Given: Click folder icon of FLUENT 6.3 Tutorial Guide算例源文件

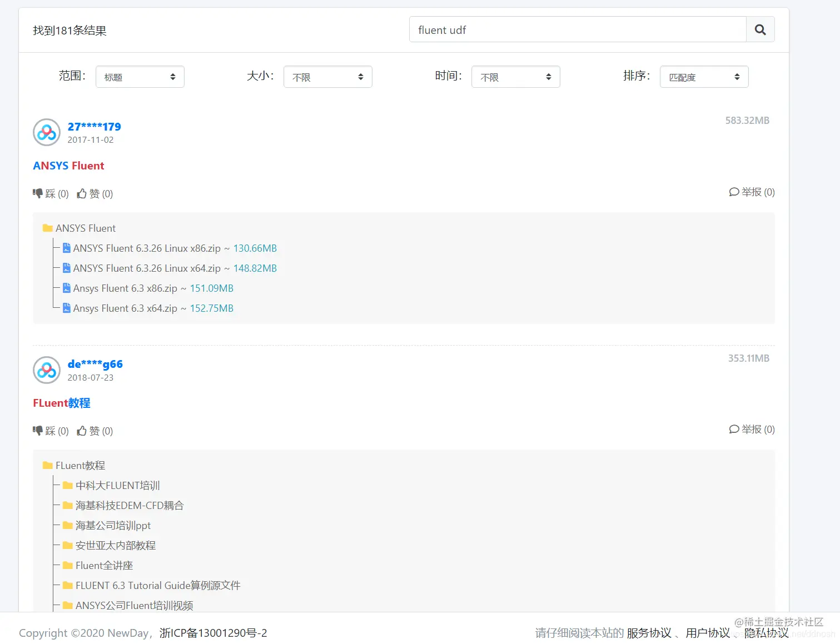Looking at the screenshot, I should point(68,585).
